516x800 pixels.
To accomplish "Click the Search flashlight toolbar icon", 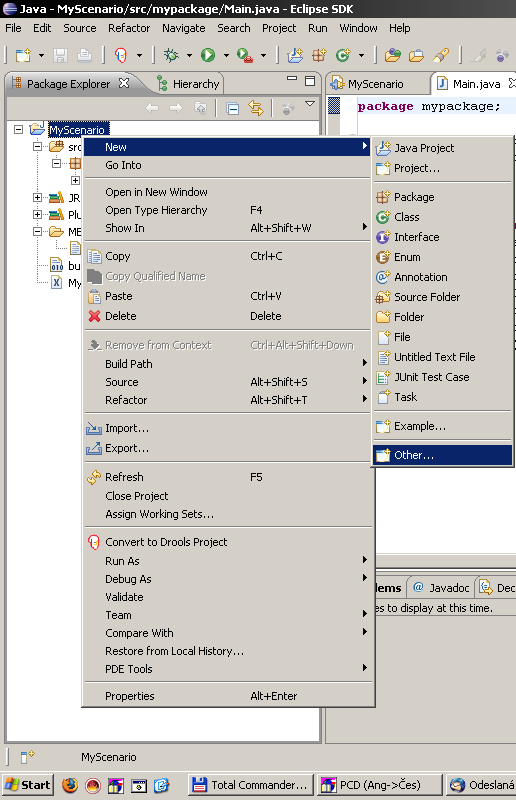I will tap(441, 55).
